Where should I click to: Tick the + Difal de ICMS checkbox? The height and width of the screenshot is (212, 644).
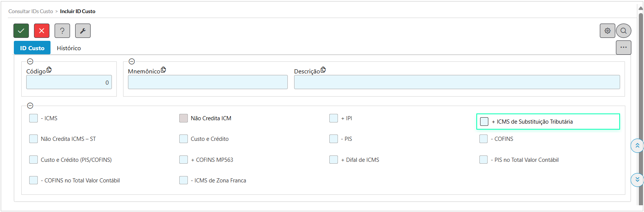(x=333, y=160)
